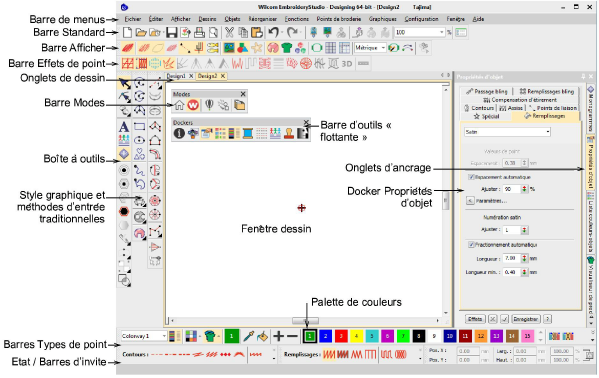Click the Open folder icon

tap(141, 32)
